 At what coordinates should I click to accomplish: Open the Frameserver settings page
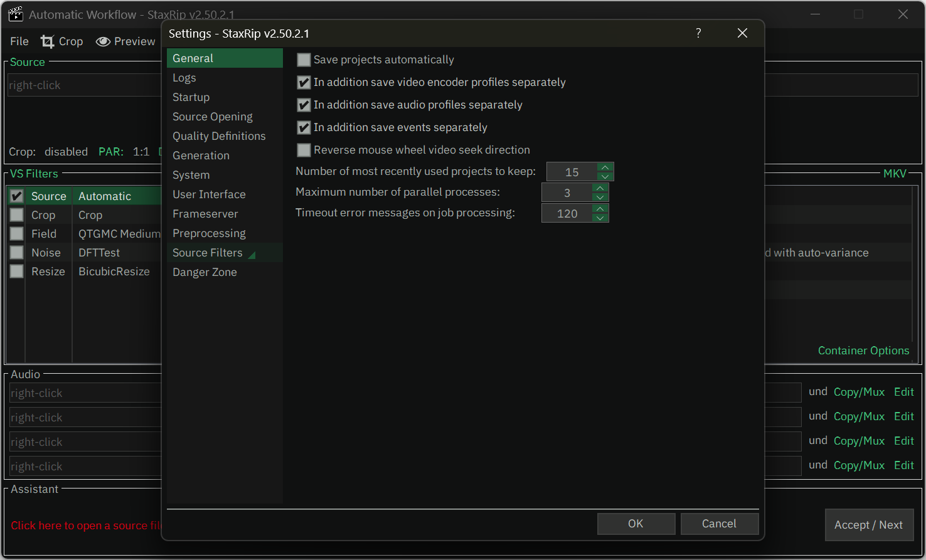(225, 214)
